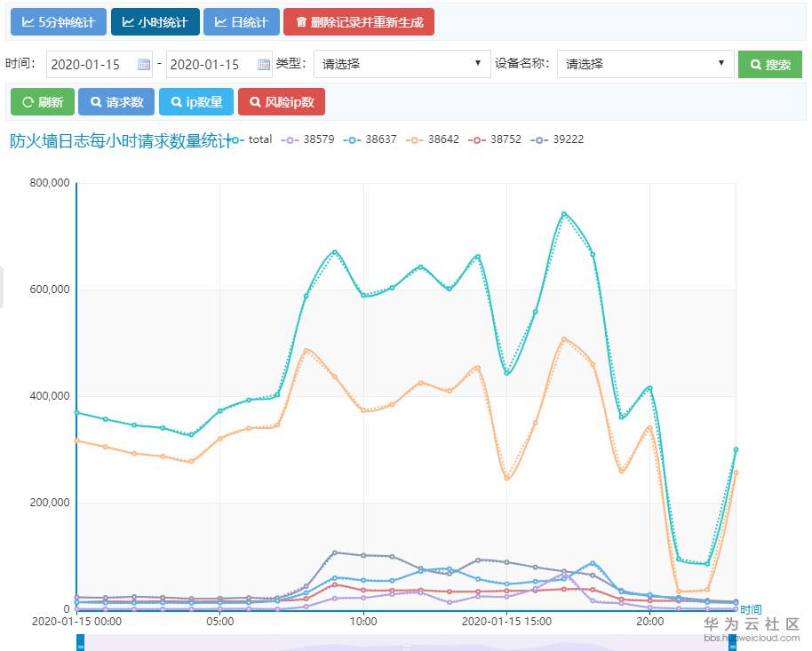
Task: Click the left zoom slider handle
Action: tap(80, 647)
